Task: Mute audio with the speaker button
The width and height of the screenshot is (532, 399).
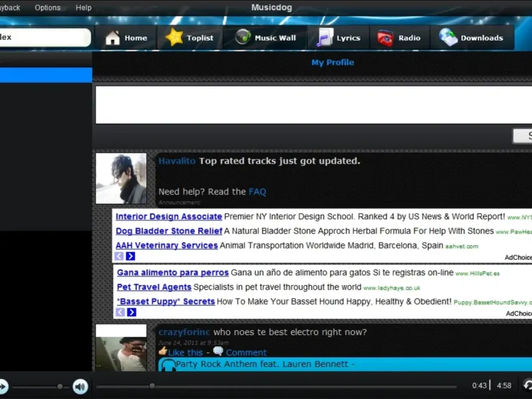Action: tap(80, 386)
